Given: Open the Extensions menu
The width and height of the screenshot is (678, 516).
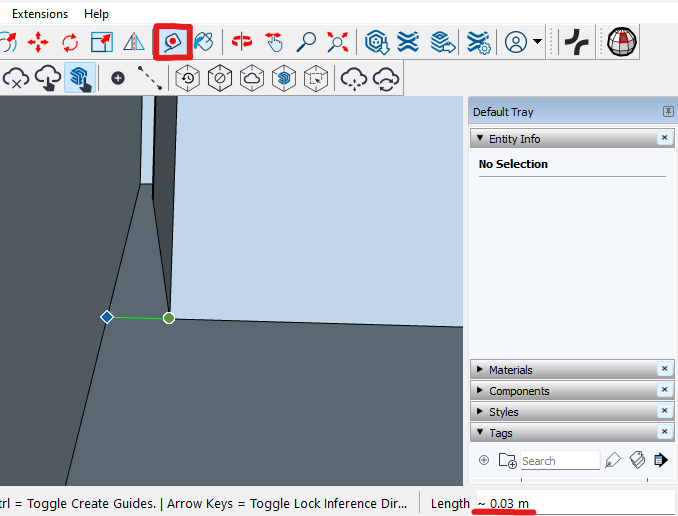Looking at the screenshot, I should [40, 14].
